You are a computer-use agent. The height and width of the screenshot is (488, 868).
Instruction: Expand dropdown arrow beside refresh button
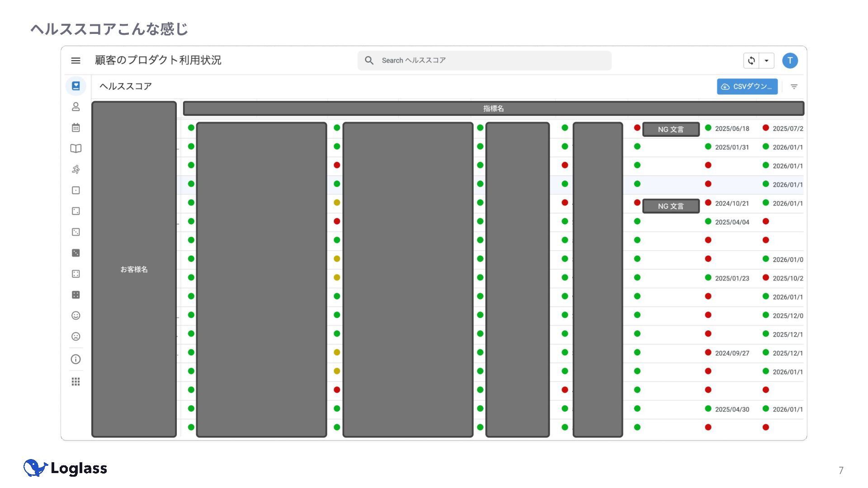766,61
